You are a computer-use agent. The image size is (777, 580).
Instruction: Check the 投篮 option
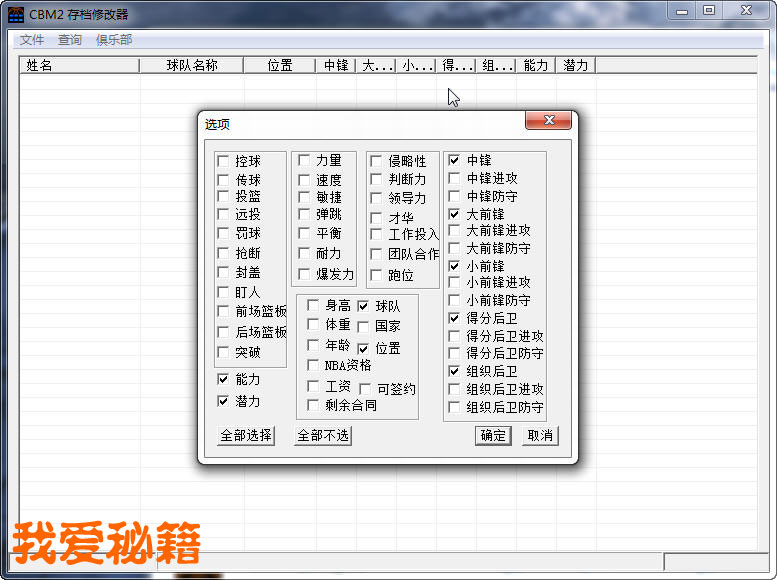(x=223, y=197)
